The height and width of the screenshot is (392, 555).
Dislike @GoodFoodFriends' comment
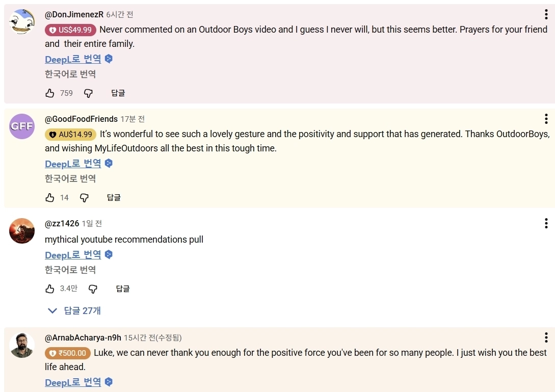click(x=84, y=197)
